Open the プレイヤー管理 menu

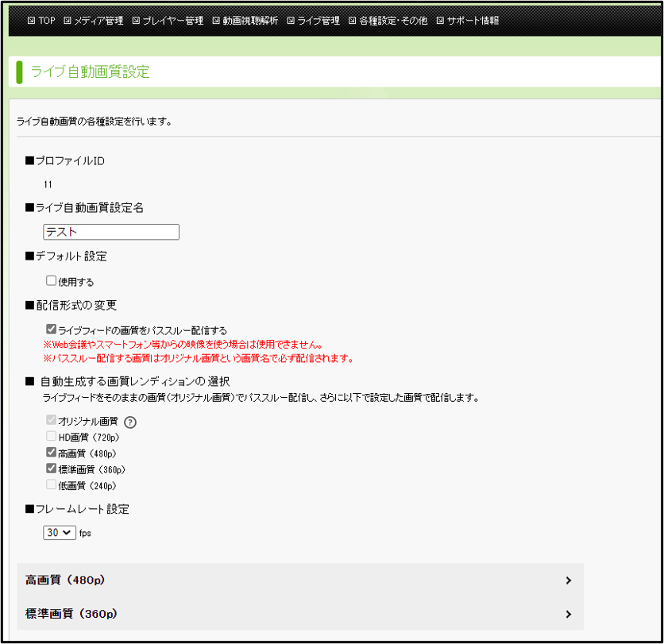[168, 21]
